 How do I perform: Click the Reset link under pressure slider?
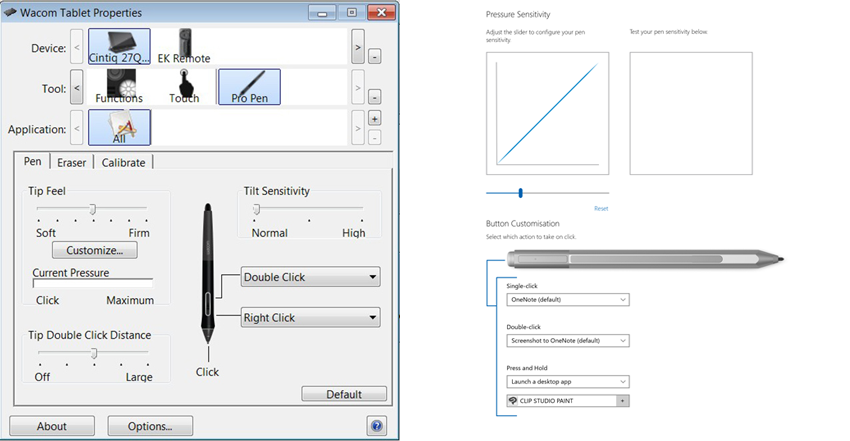[x=601, y=209]
